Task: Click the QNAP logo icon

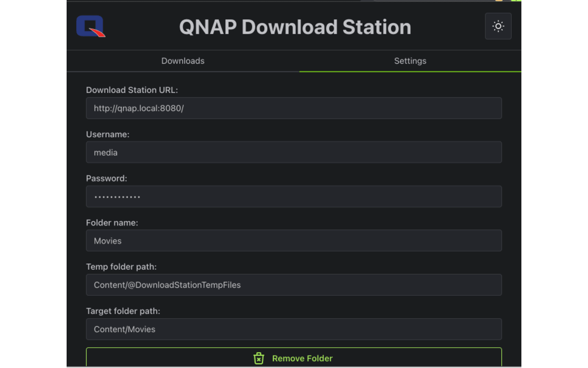Action: 90,26
